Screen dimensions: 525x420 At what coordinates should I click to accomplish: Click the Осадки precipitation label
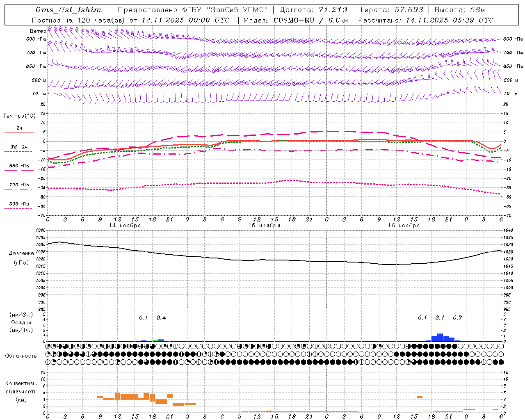click(x=21, y=322)
